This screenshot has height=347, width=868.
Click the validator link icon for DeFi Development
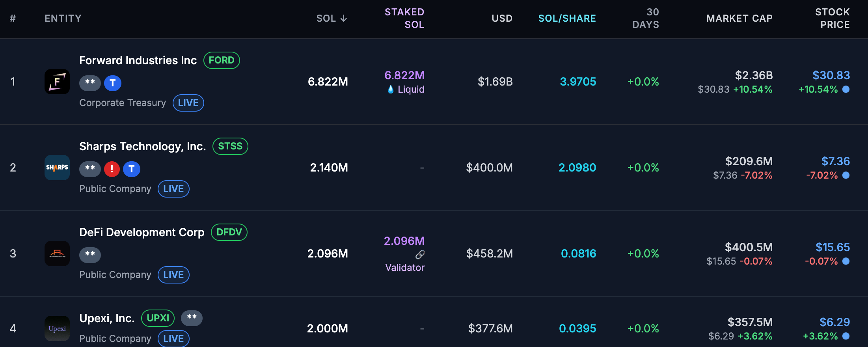(x=420, y=255)
